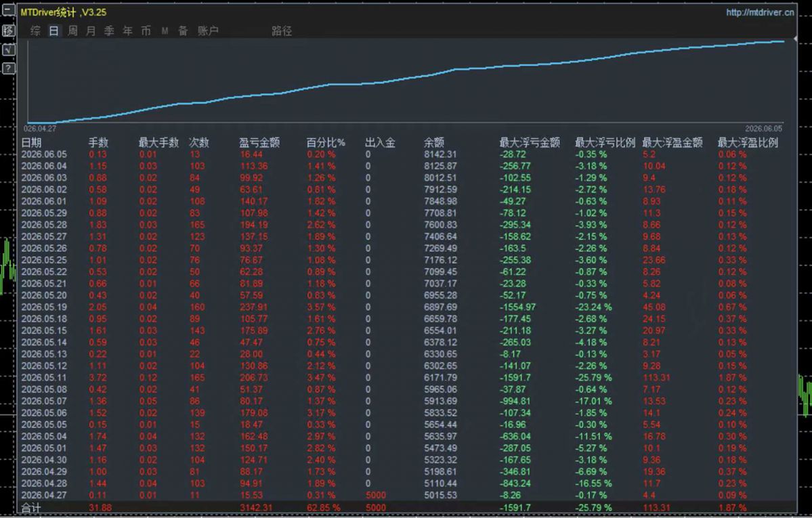Click profit amount 194.19

(x=254, y=225)
